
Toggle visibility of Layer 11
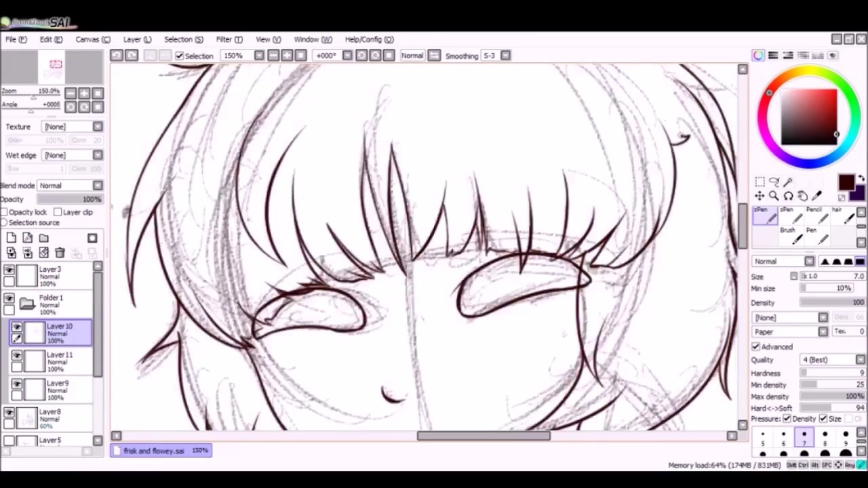coord(17,356)
